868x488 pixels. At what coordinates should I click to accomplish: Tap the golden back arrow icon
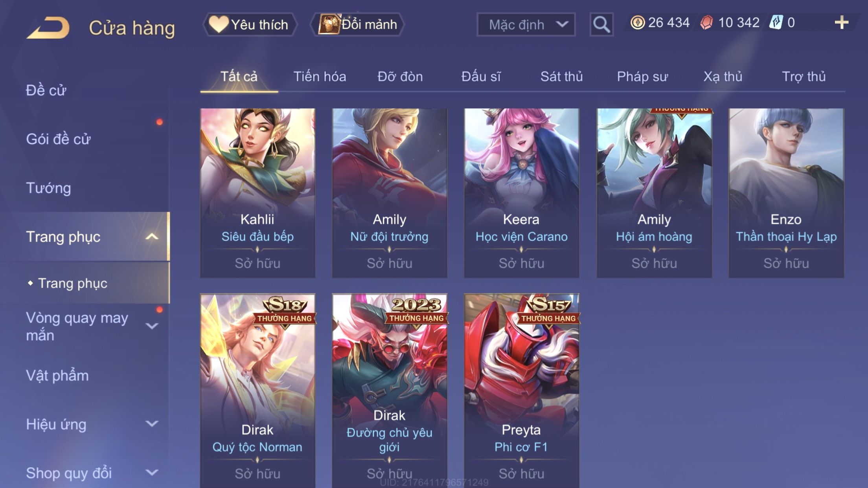click(x=48, y=28)
